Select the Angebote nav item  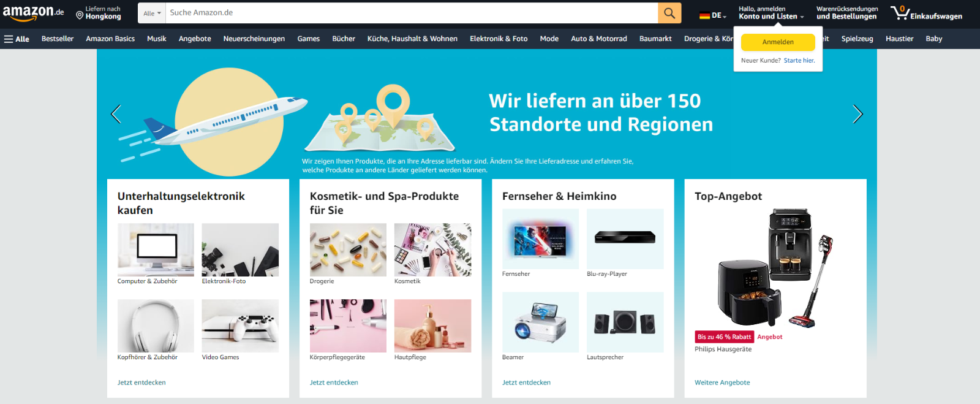pyautogui.click(x=195, y=39)
